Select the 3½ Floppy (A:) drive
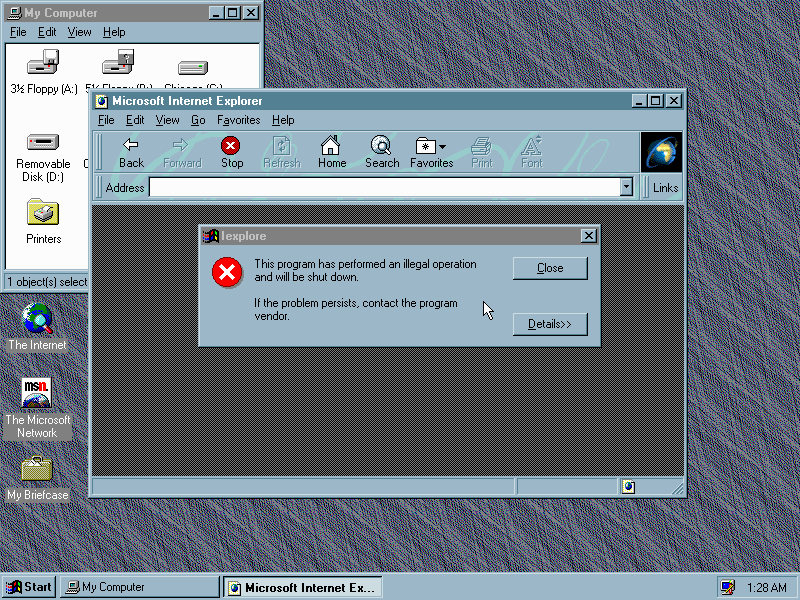Viewport: 800px width, 600px height. coord(43,65)
